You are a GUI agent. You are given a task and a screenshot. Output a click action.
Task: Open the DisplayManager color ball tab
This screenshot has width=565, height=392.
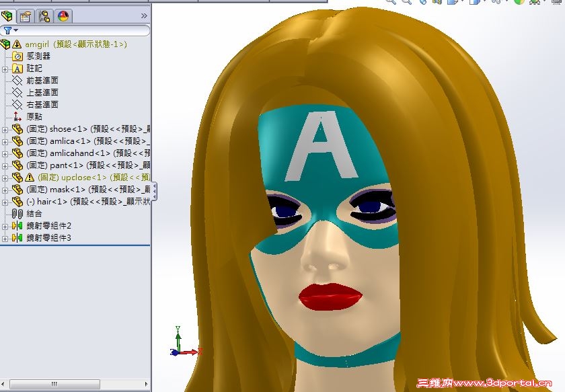[63, 16]
